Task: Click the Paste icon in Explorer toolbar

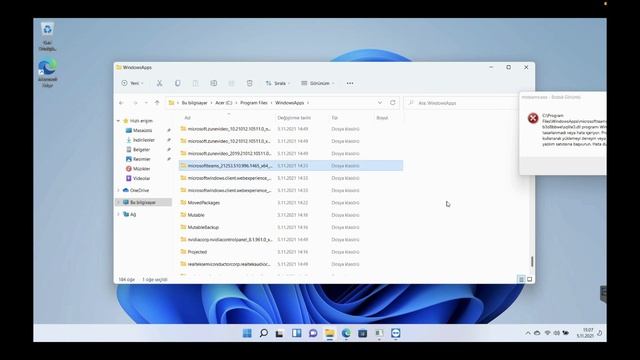Action: click(196, 83)
